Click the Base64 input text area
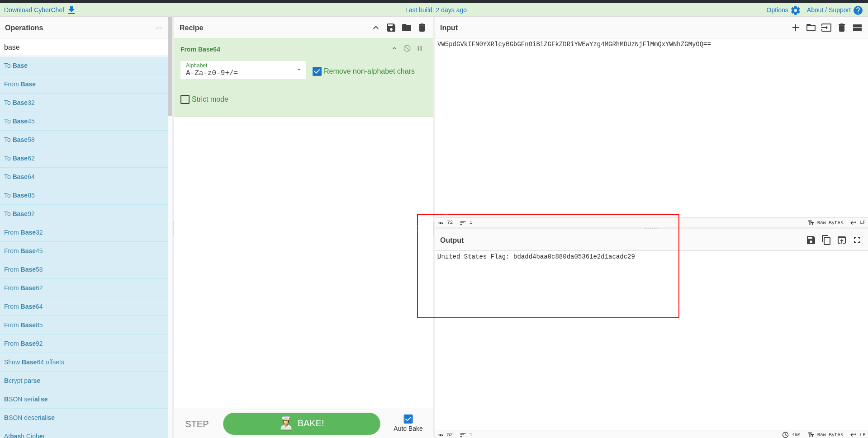This screenshot has width=868, height=438. point(651,128)
